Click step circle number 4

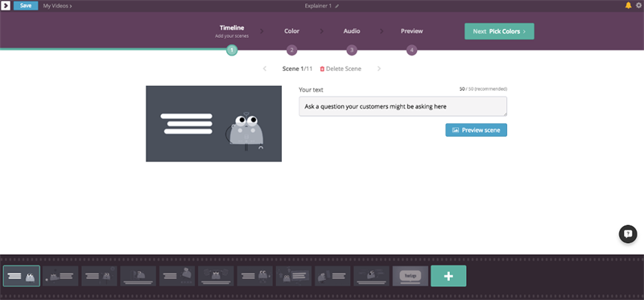coord(411,51)
